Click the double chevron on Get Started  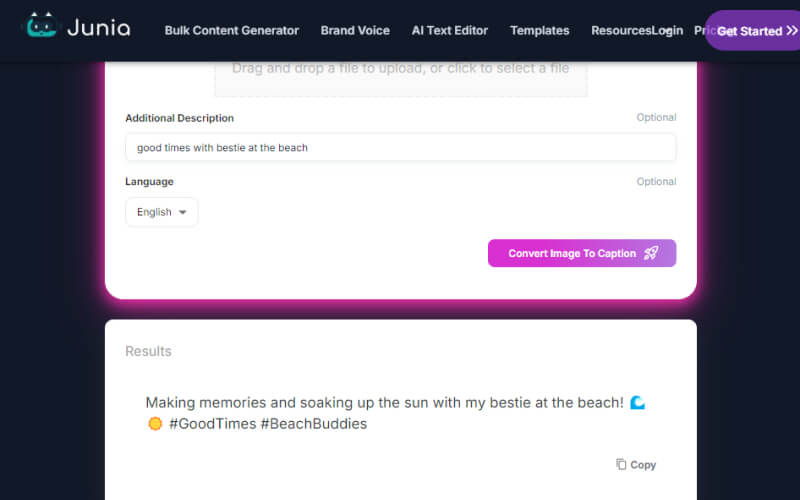792,31
